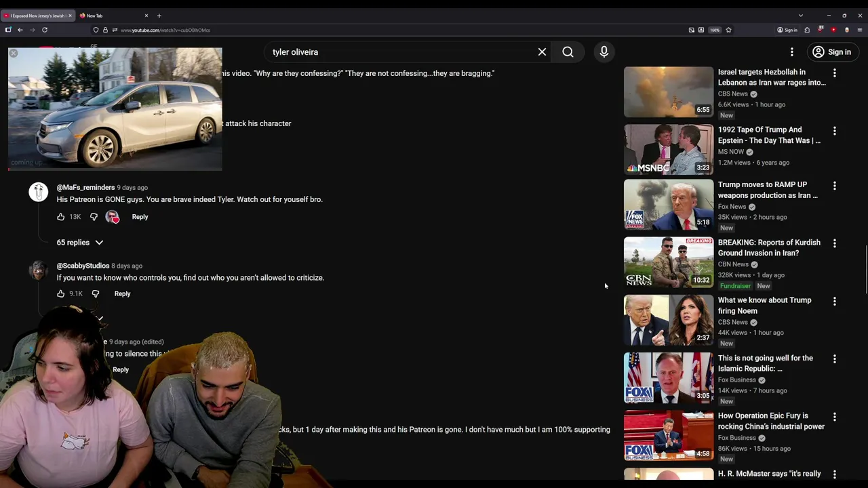Open more options for Islamic Republic video
The image size is (868, 488).
pyautogui.click(x=835, y=359)
